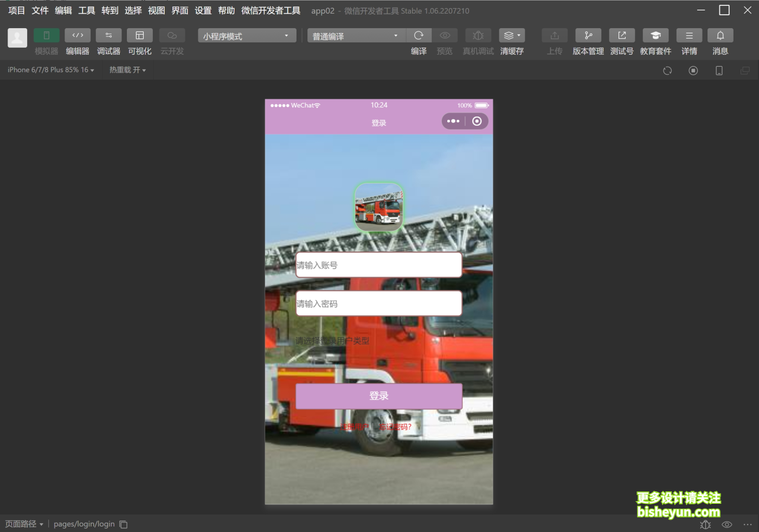The width and height of the screenshot is (759, 532).
Task: Click the clear cache layers icon
Action: (511, 35)
